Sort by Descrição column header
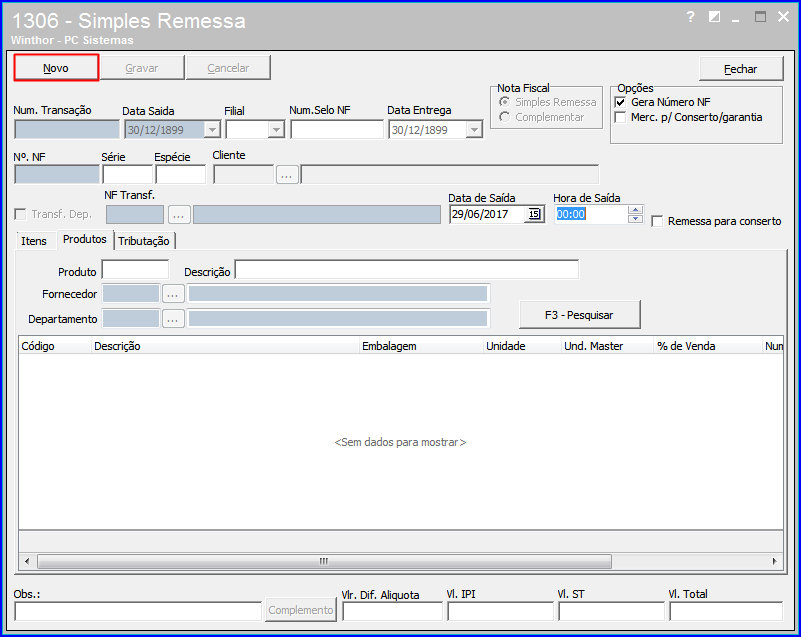Image resolution: width=801 pixels, height=637 pixels. (x=226, y=346)
